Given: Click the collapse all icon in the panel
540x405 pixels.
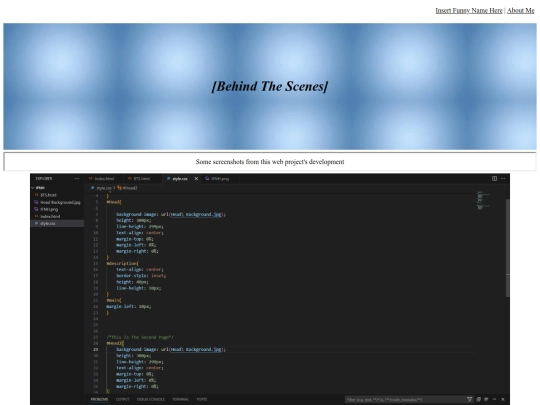Looking at the screenshot, I should (478, 399).
